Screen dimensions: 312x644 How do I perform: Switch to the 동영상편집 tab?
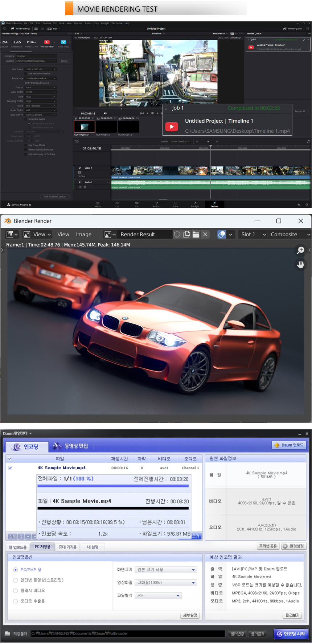tap(71, 446)
